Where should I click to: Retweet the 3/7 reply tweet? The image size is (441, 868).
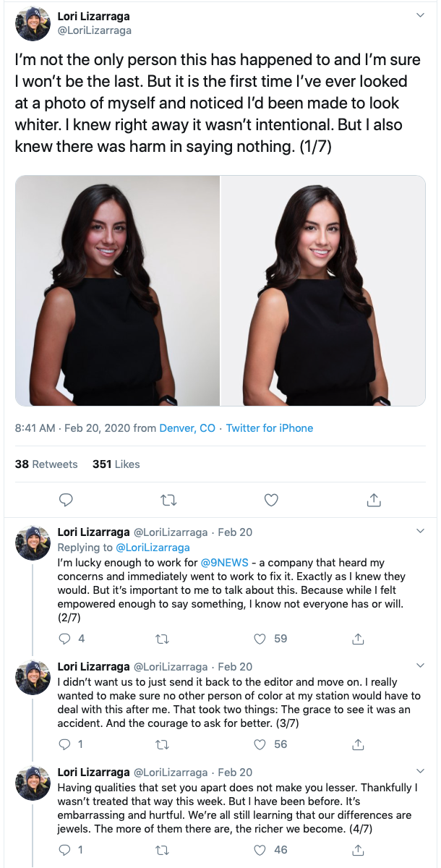163,744
